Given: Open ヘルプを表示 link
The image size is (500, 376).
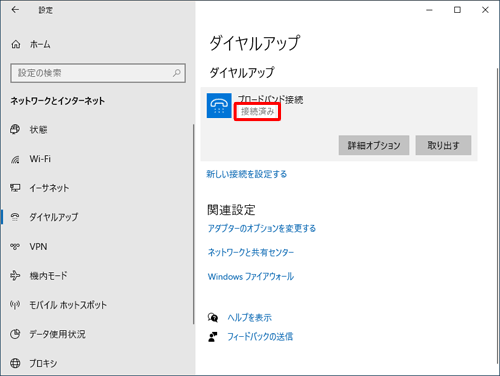Looking at the screenshot, I should 249,317.
